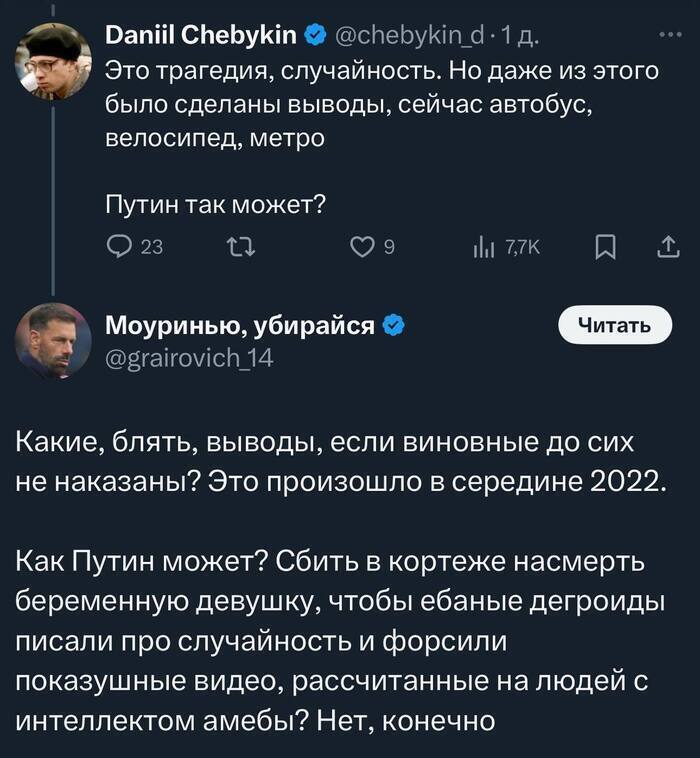Click the Daniil Chebykin display name
This screenshot has width=700, height=758.
point(201,37)
